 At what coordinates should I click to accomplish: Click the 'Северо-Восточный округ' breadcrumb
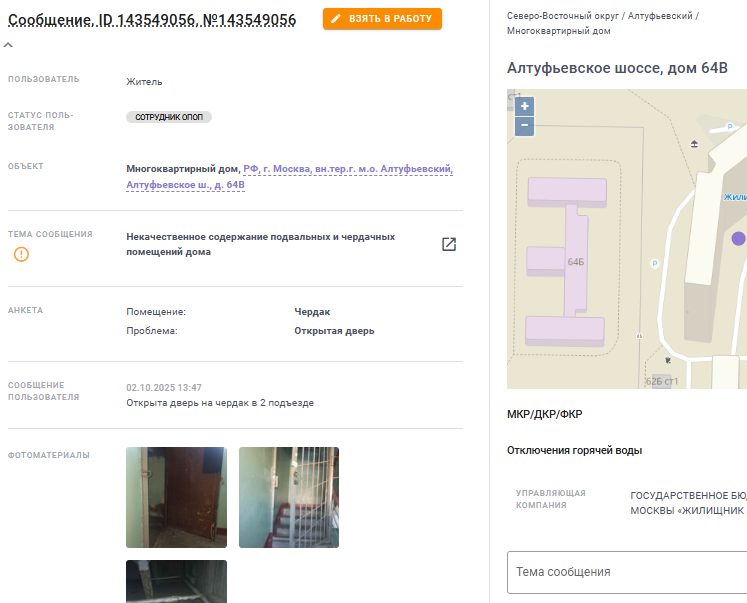[x=563, y=16]
